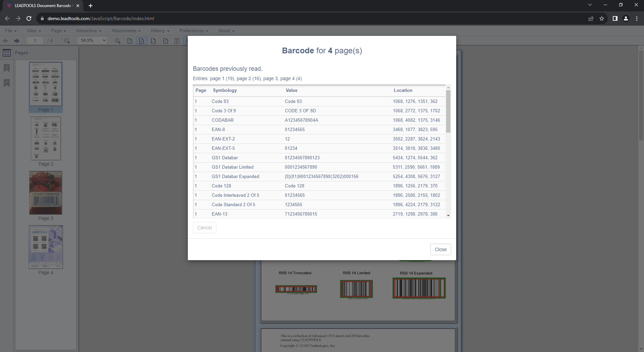Select the zoom out magnifier tool
The width and height of the screenshot is (644, 352).
pos(67,41)
